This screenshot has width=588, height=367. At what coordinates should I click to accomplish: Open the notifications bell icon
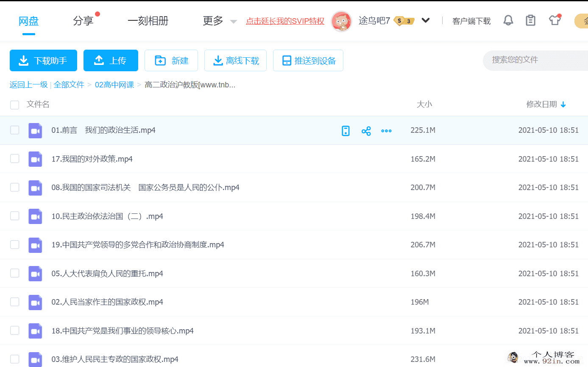pos(508,20)
